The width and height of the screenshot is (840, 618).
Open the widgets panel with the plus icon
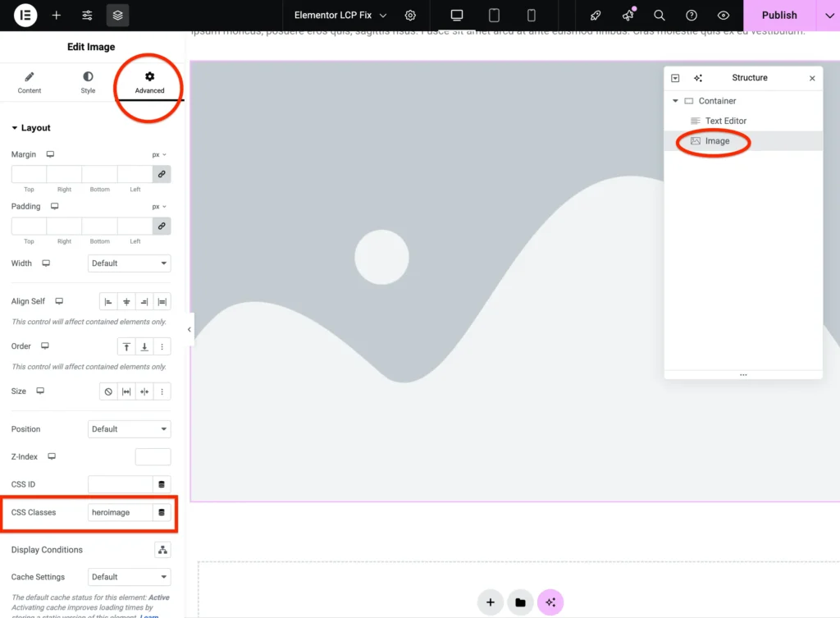point(56,15)
